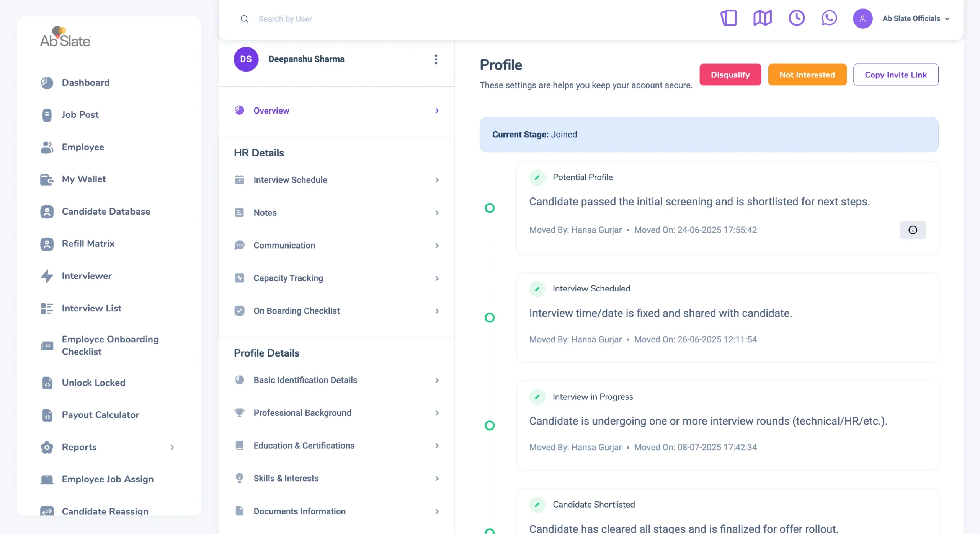This screenshot has width=980, height=534.
Task: Expand the Reports sidebar submenu
Action: [x=172, y=447]
